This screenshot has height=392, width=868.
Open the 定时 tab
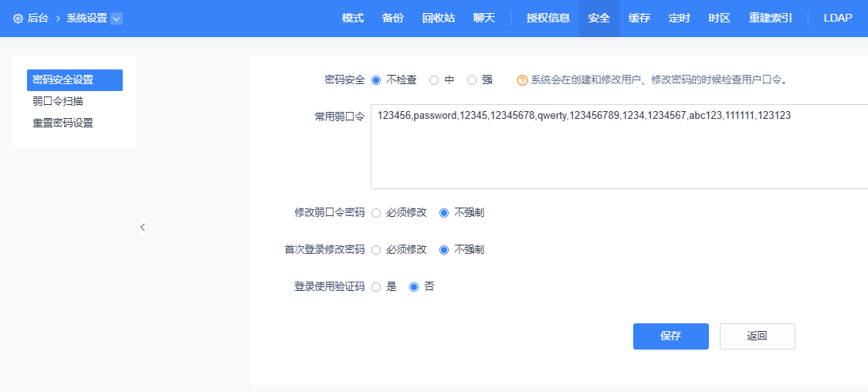680,19
